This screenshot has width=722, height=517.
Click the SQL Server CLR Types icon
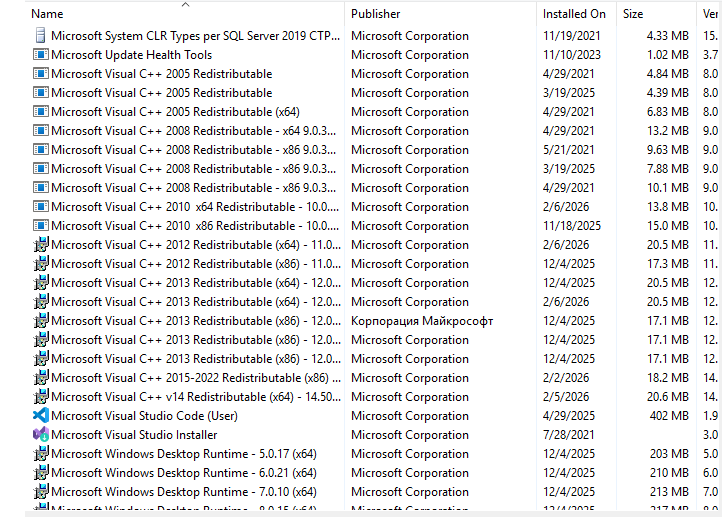tap(41, 36)
